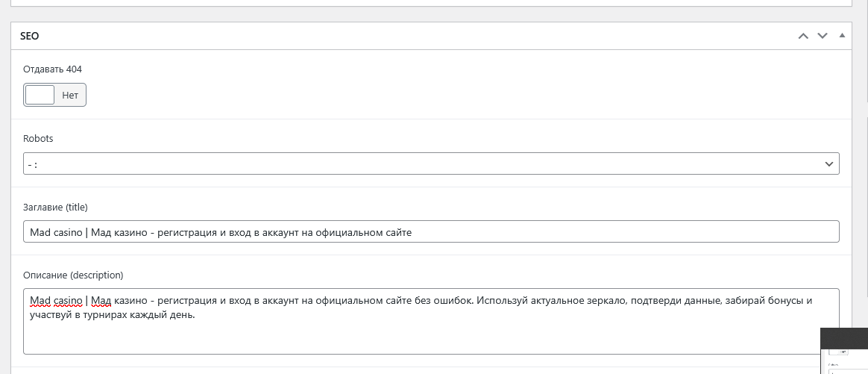
Task: Collapse the SEO panel with triangle icon
Action: [x=842, y=36]
